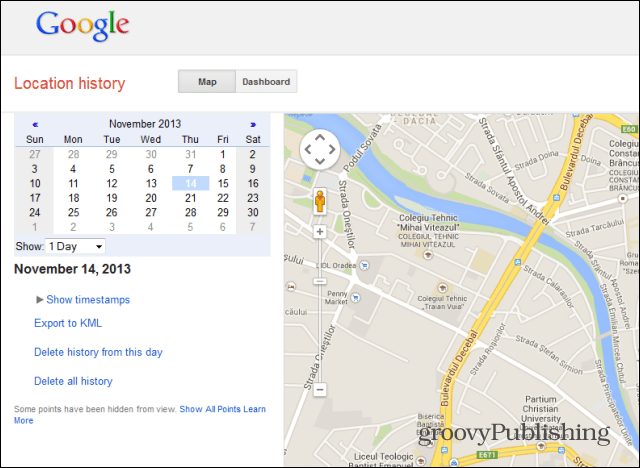Click the Penny Market shopping icon
640x468 pixels.
tap(356, 298)
